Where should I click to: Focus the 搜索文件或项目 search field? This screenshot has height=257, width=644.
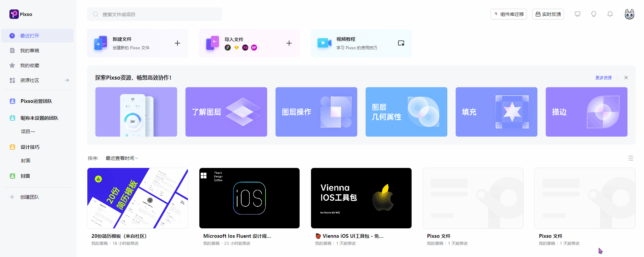point(155,14)
